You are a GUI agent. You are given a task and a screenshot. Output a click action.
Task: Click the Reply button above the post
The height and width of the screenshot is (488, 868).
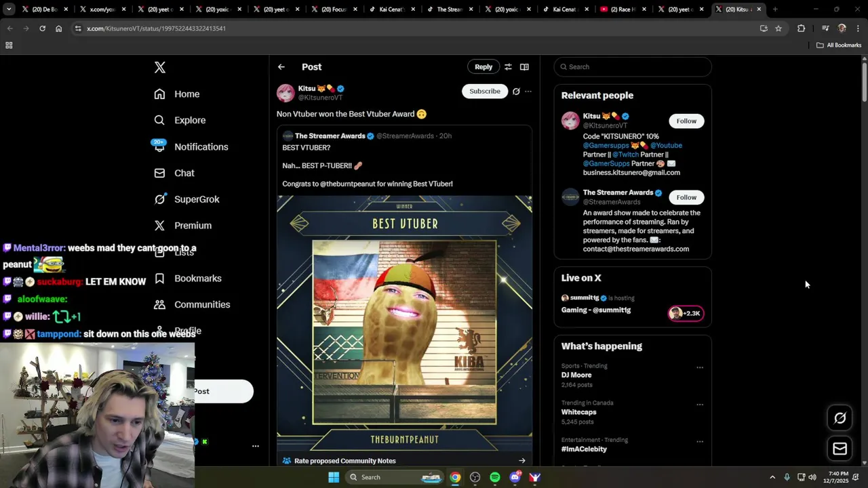pos(484,67)
